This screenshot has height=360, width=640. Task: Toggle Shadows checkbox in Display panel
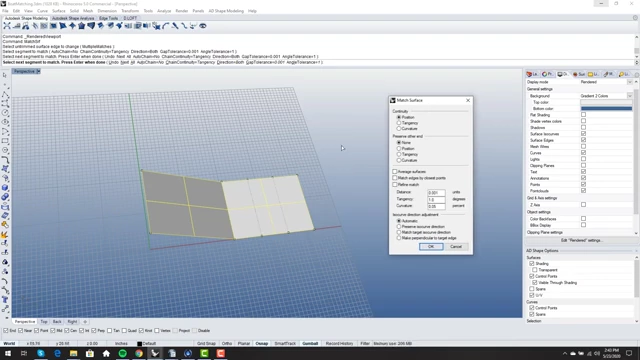(x=583, y=127)
